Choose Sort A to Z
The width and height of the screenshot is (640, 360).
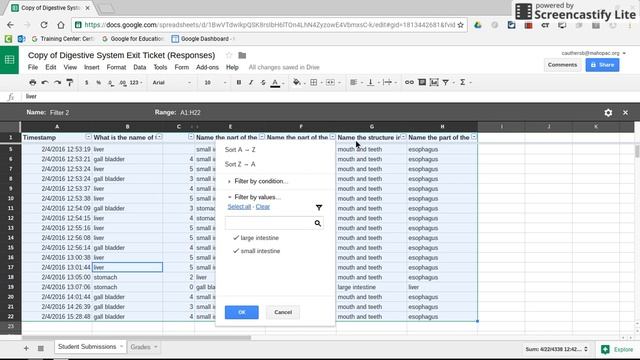[240, 150]
